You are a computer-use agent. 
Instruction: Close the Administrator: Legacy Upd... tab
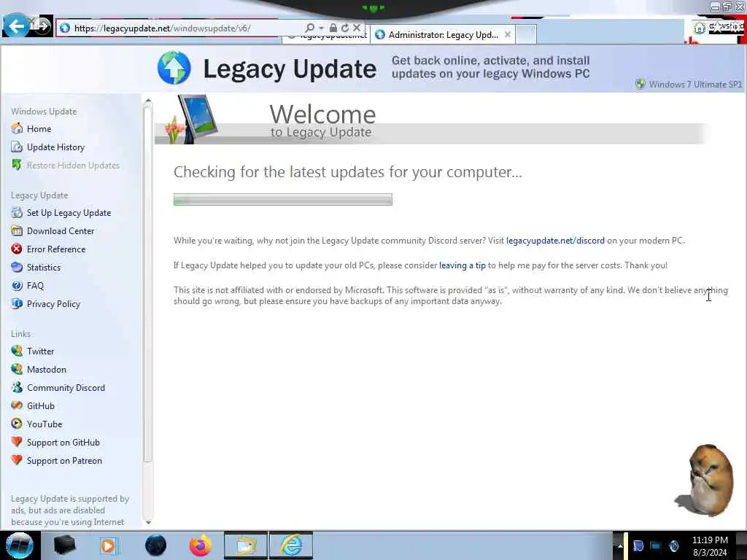click(508, 34)
